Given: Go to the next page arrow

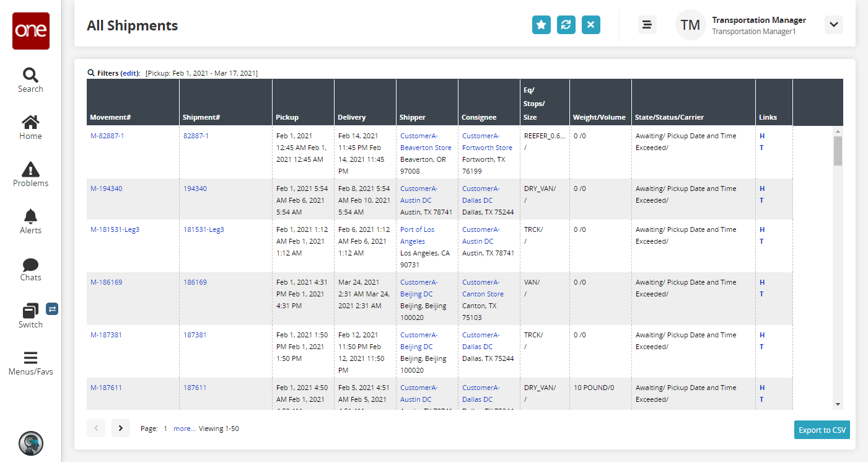Looking at the screenshot, I should pos(121,428).
